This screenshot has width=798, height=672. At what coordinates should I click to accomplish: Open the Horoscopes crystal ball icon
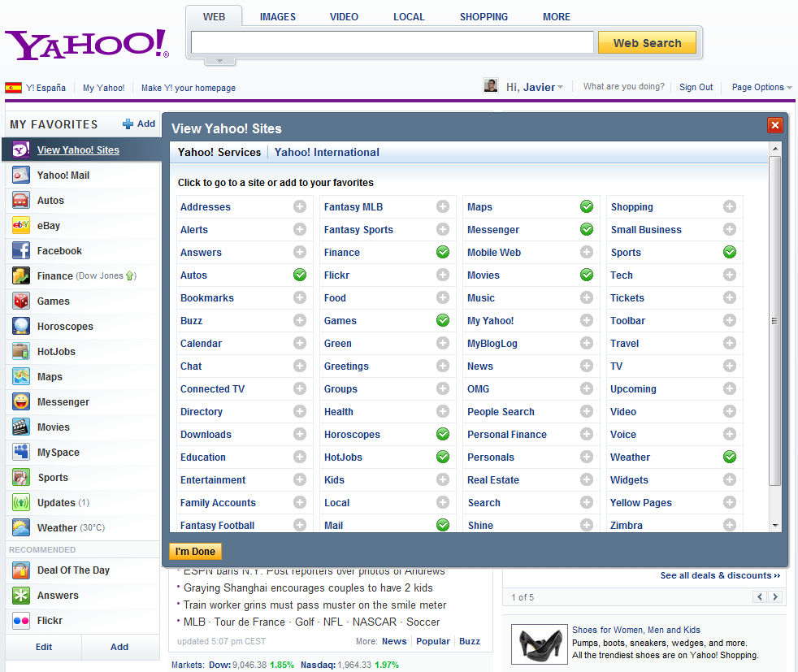click(21, 326)
